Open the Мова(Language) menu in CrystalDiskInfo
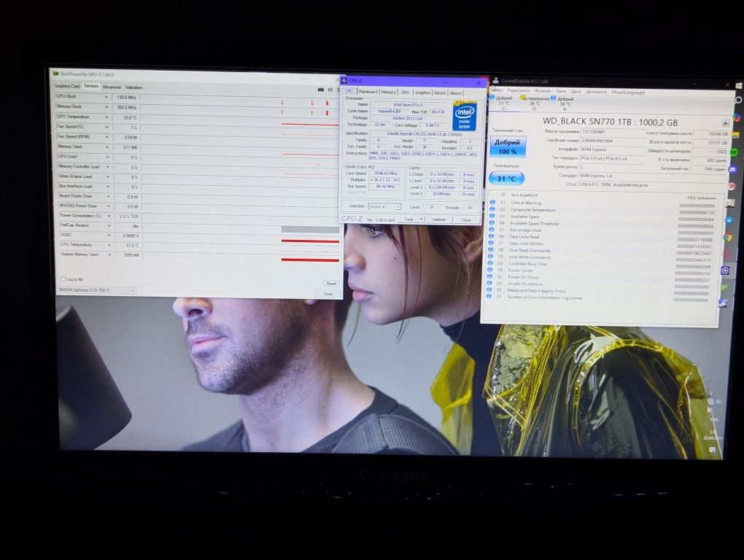Screen dimensions: 744x560 [x=628, y=92]
